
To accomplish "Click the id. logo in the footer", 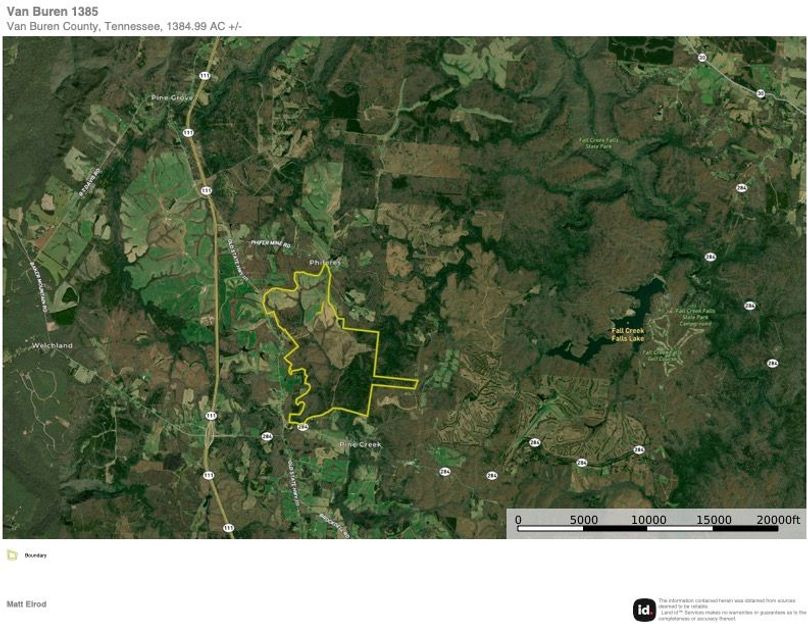I will (x=644, y=609).
